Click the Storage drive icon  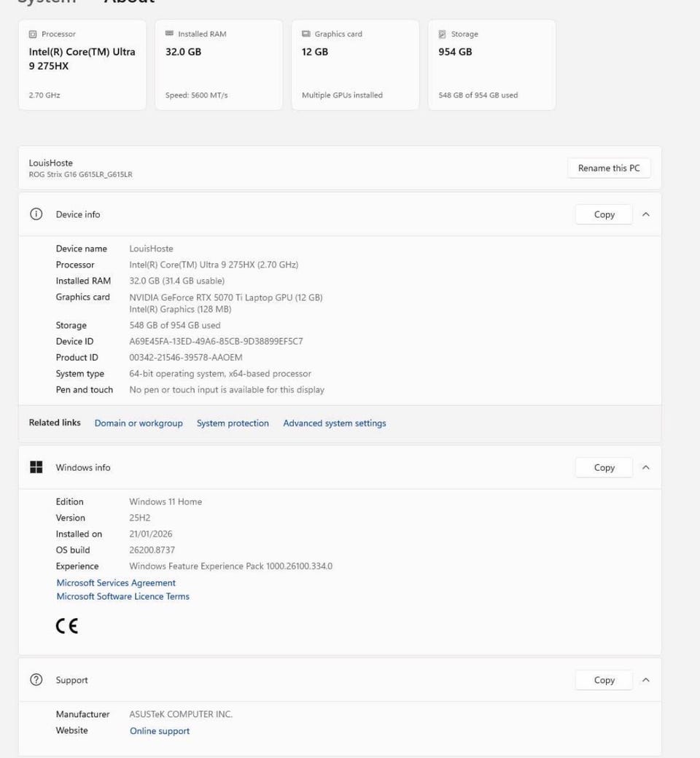pos(442,34)
